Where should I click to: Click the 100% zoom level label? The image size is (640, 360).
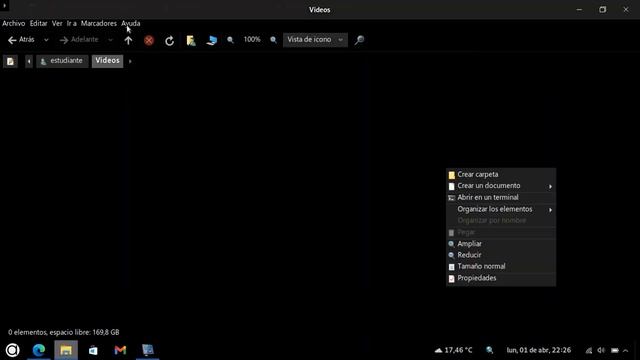252,40
